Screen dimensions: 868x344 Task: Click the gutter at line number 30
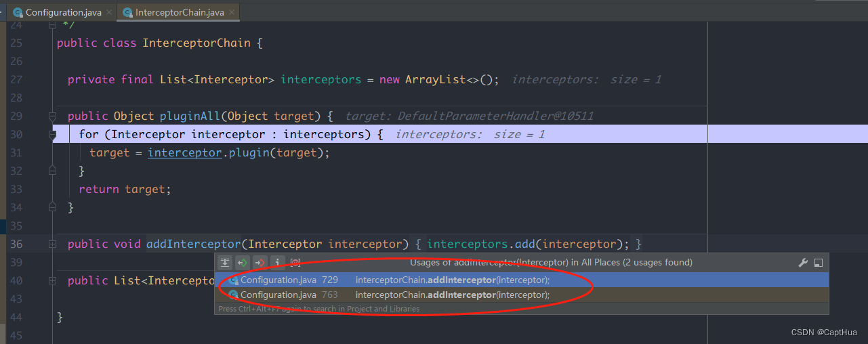tap(16, 135)
